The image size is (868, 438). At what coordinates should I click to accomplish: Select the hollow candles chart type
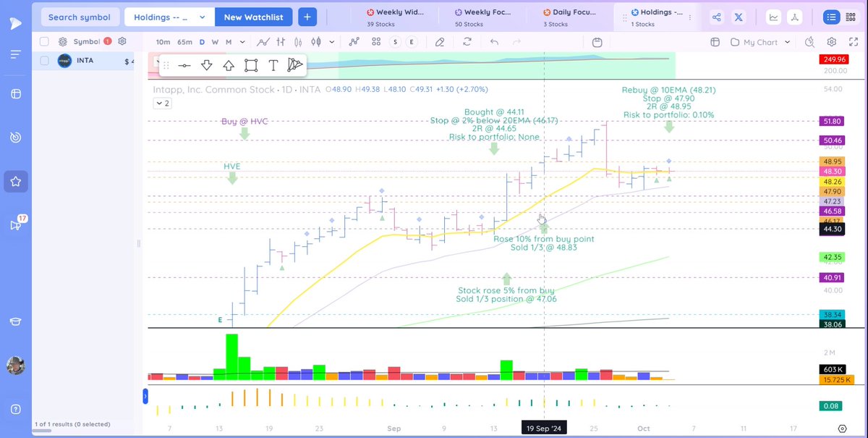coord(315,42)
